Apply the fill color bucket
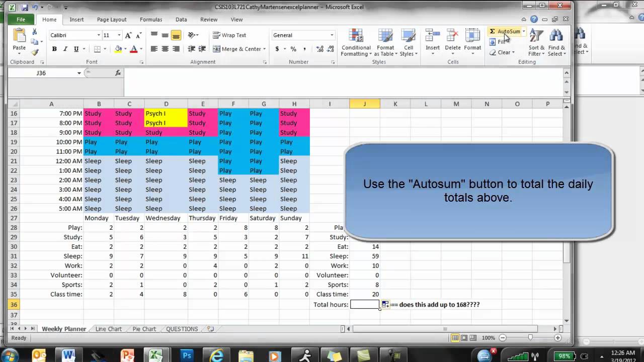Image resolution: width=644 pixels, height=362 pixels. coord(118,49)
